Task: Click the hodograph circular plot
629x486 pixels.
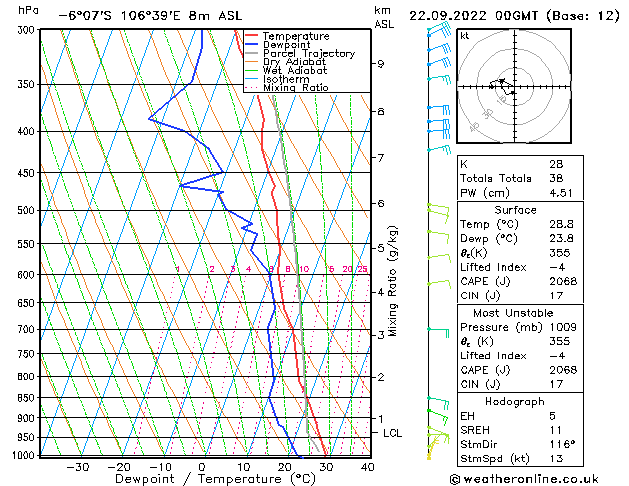Action: [x=514, y=86]
